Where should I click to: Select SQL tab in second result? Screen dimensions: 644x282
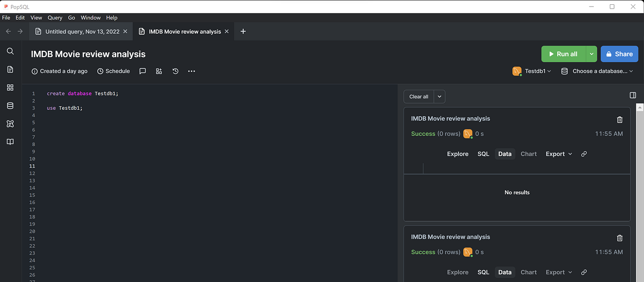[483, 272]
